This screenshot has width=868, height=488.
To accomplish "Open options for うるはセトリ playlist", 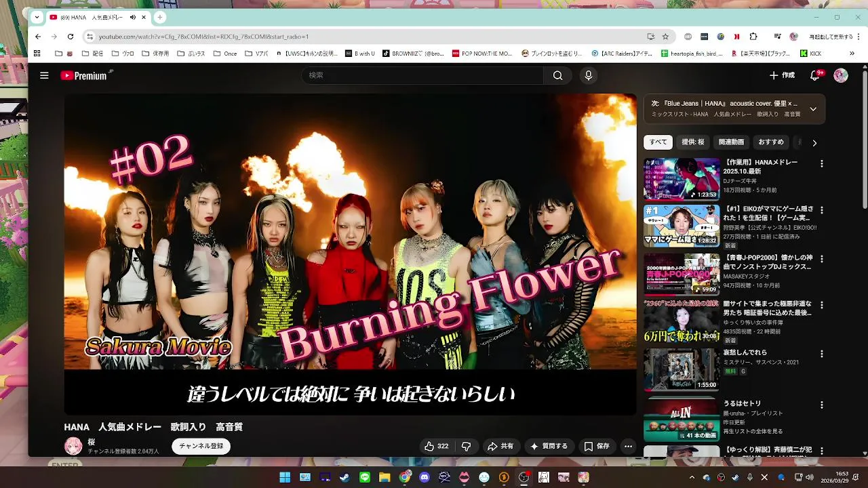I will click(821, 405).
